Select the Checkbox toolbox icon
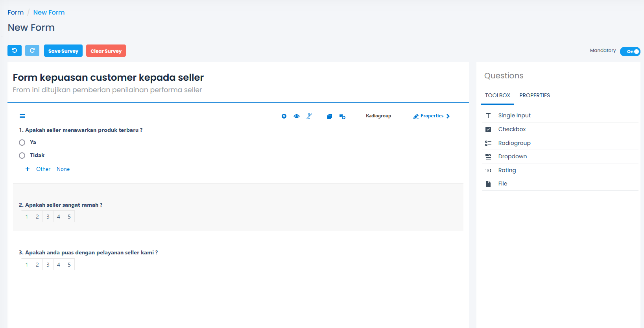 [488, 129]
